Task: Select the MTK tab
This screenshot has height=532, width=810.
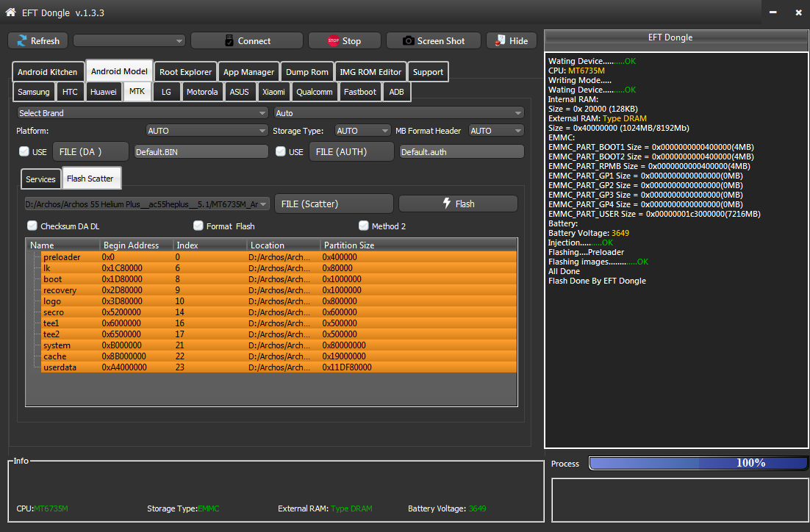Action: pyautogui.click(x=137, y=91)
